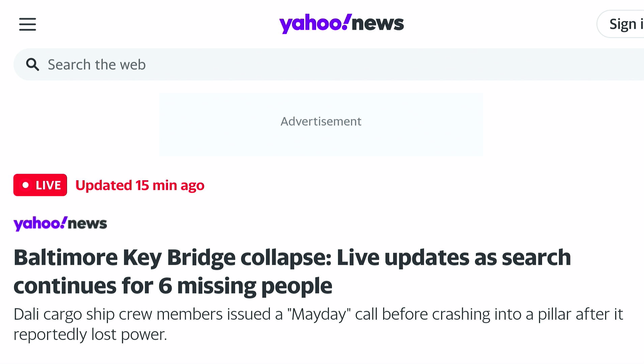644x364 pixels.
Task: Click the Yahoo News header logo
Action: pos(341,24)
